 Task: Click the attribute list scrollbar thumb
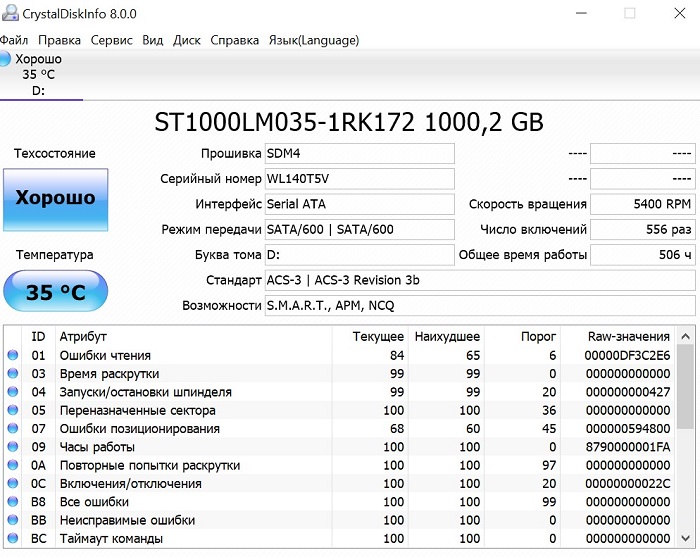tap(686, 387)
